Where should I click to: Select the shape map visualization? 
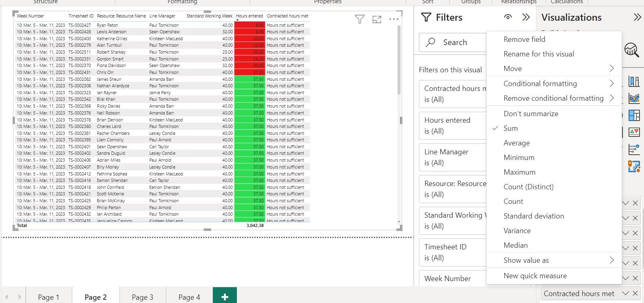(634, 167)
